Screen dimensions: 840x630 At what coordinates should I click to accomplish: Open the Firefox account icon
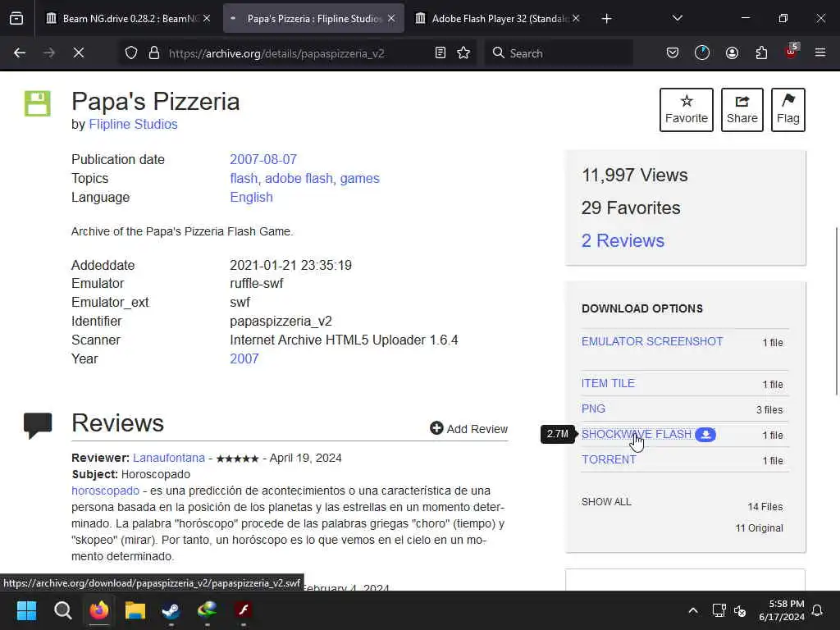tap(732, 53)
